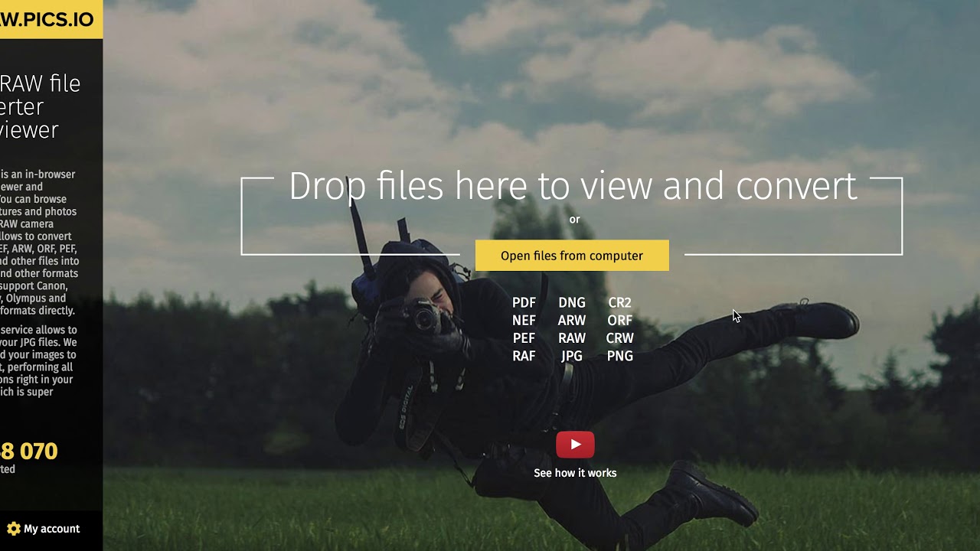The image size is (980, 551).
Task: Select the DNG format label
Action: (572, 303)
